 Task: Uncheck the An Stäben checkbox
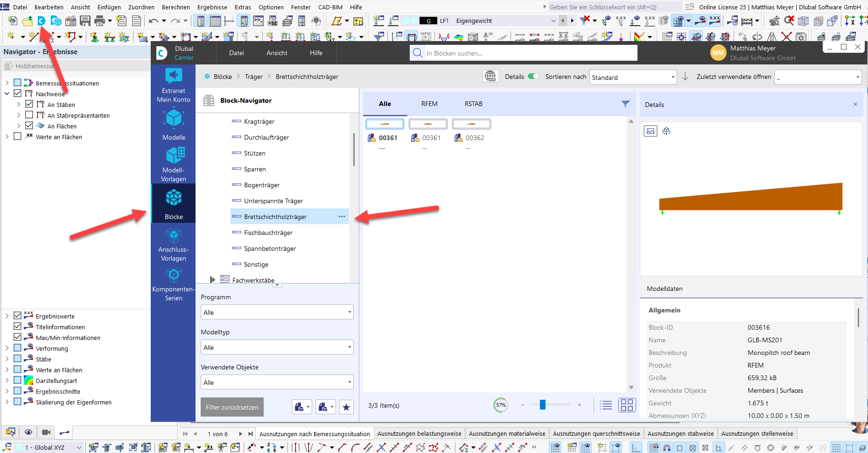(29, 105)
